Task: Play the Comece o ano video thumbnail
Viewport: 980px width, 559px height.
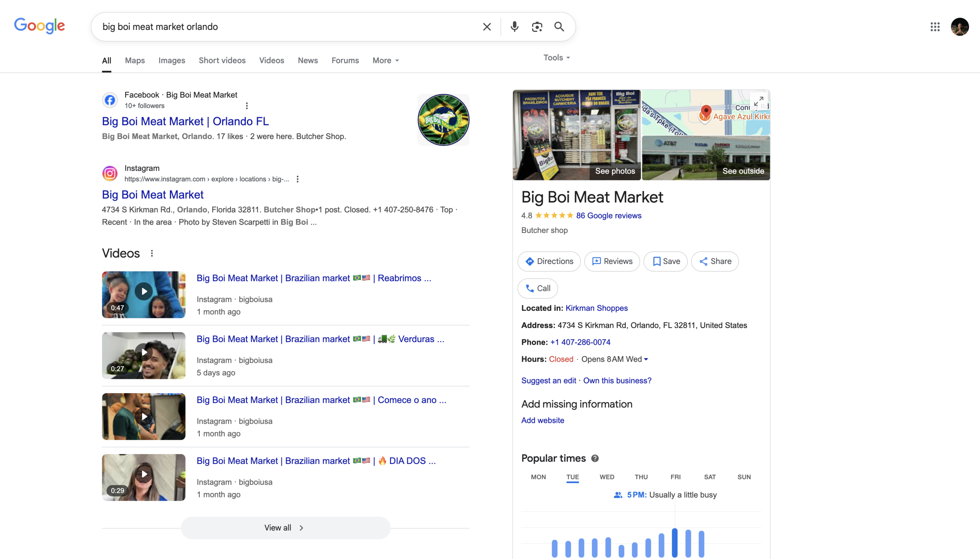Action: pyautogui.click(x=144, y=416)
